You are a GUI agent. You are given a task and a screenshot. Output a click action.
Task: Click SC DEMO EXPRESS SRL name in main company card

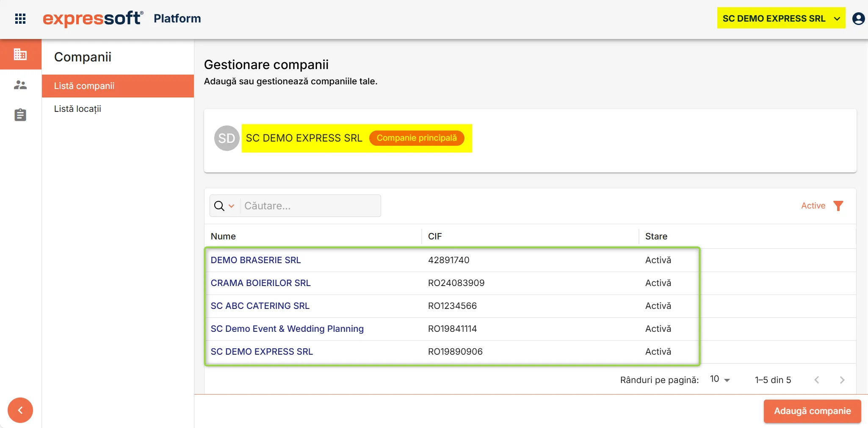click(x=304, y=138)
